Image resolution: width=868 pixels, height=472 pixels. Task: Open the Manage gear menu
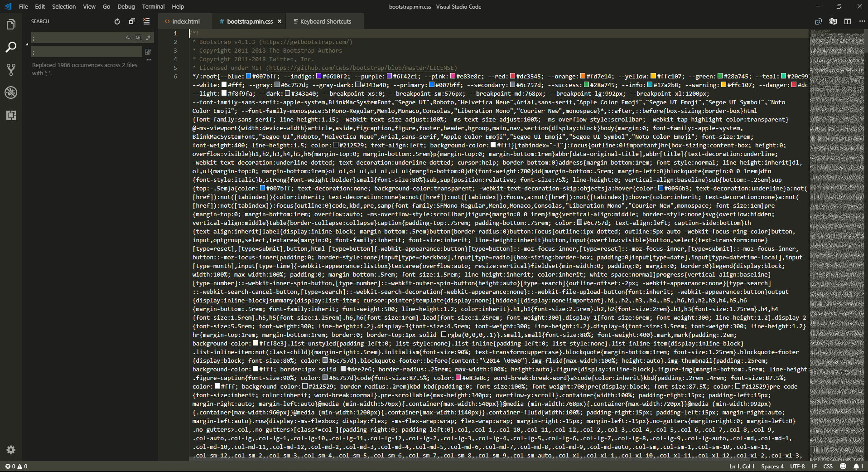11,450
